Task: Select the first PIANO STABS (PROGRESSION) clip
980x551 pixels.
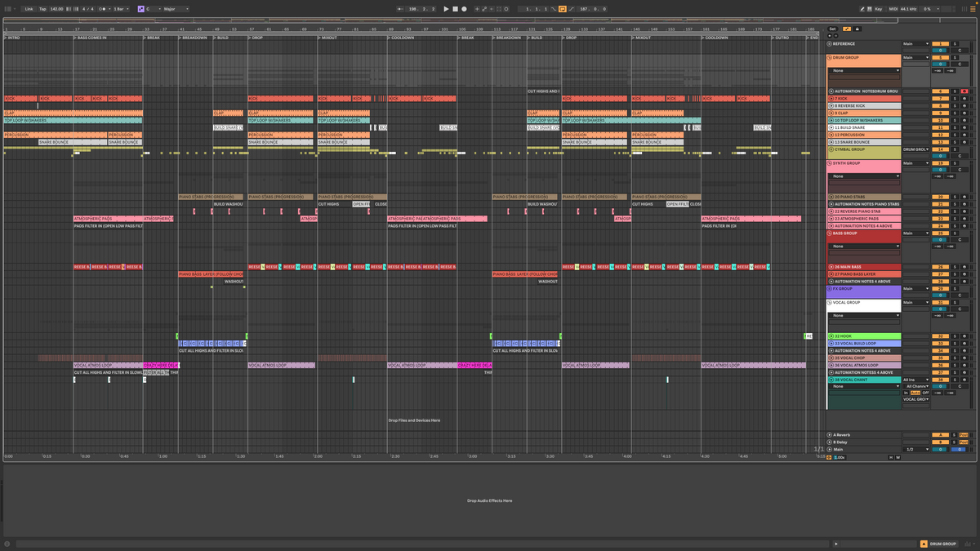Action: [212, 197]
